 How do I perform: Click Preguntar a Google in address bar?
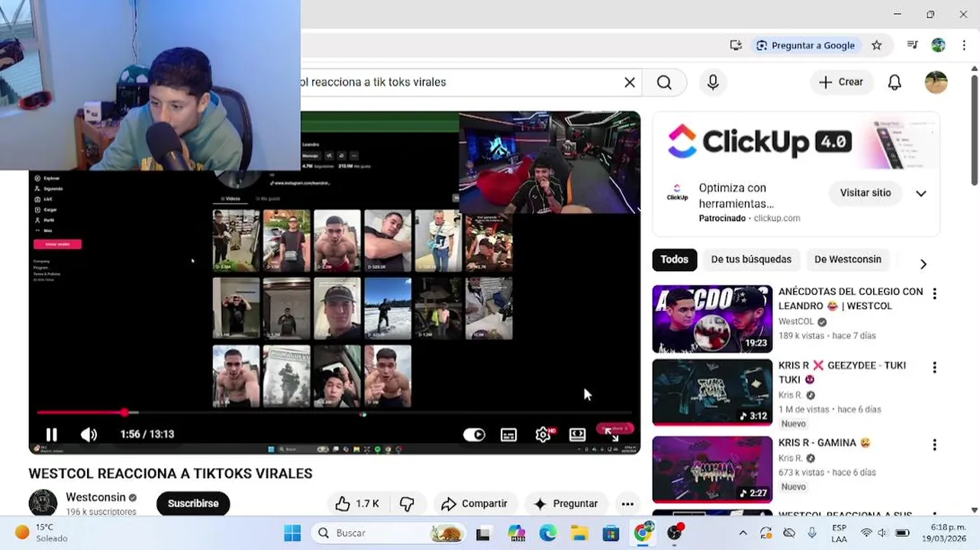click(x=806, y=45)
